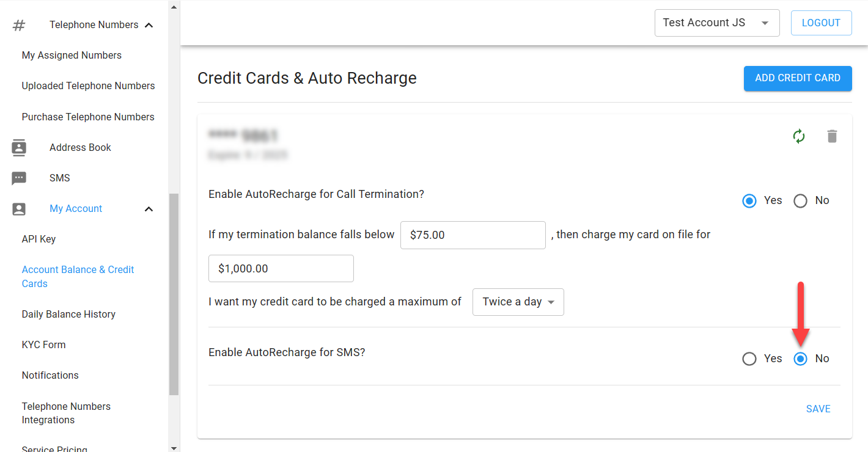
Task: Select Yes for SMS AutoRecharge
Action: click(749, 359)
